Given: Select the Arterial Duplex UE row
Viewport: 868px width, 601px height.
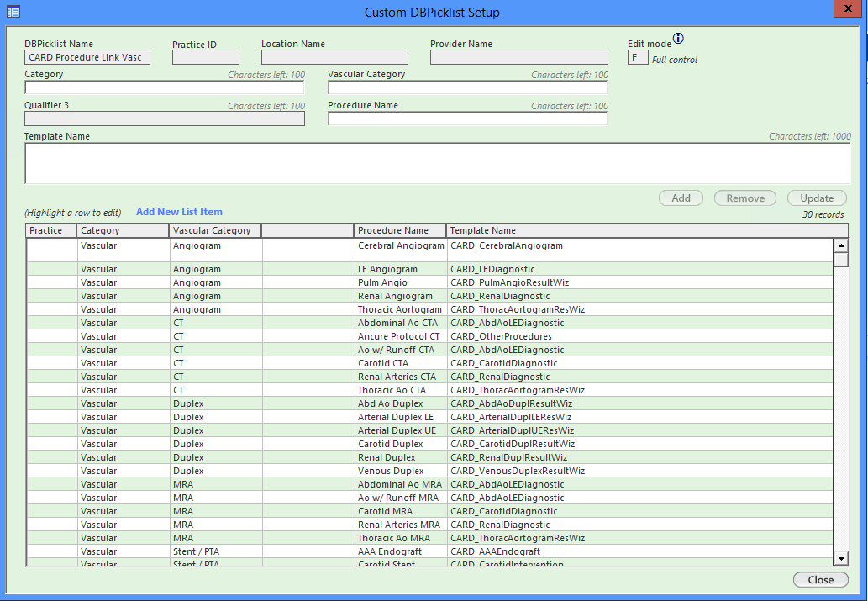Looking at the screenshot, I should 429,430.
